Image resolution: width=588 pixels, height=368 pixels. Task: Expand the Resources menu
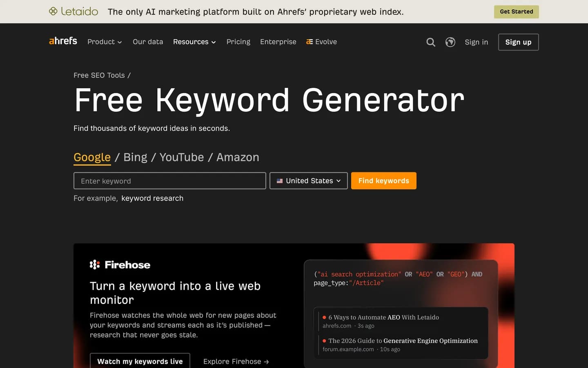(194, 42)
